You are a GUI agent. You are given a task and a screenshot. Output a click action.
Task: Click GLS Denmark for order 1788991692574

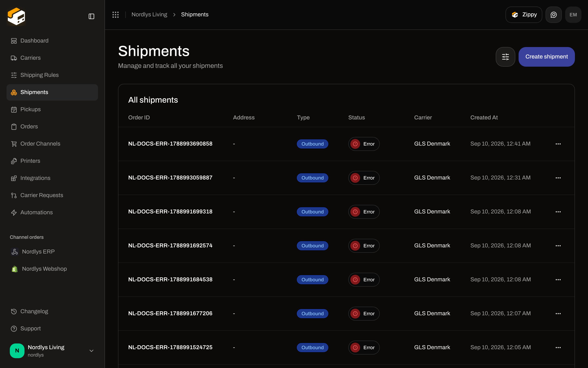point(432,246)
